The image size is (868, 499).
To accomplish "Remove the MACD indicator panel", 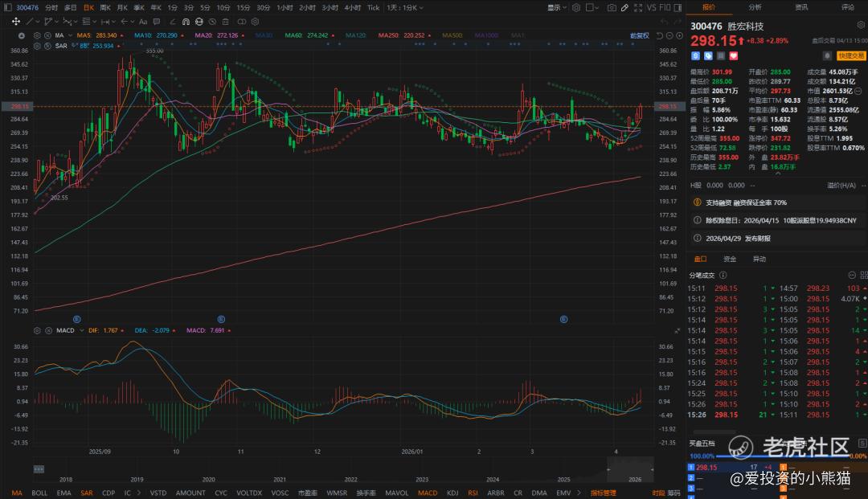I will [x=48, y=330].
